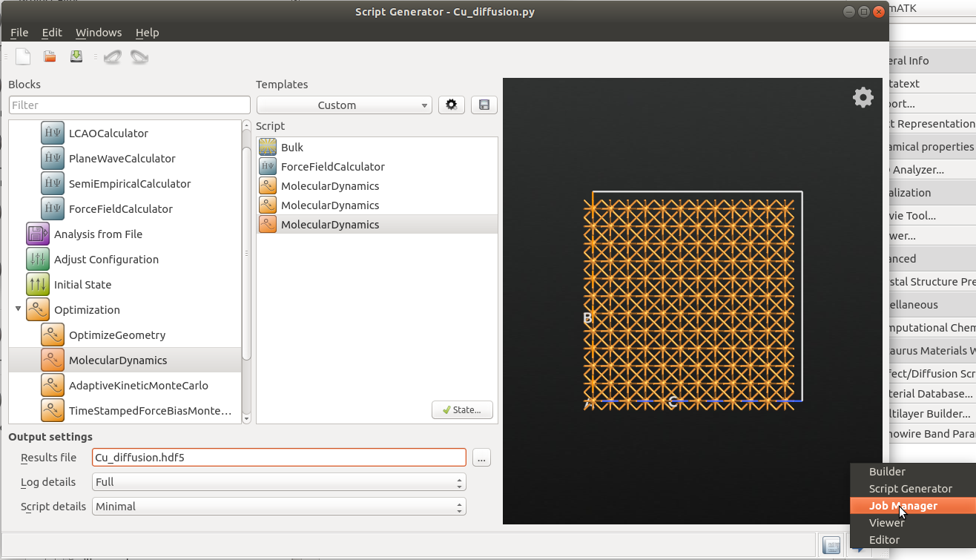Save the script with the green arrow icon
This screenshot has width=976, height=560.
(76, 56)
